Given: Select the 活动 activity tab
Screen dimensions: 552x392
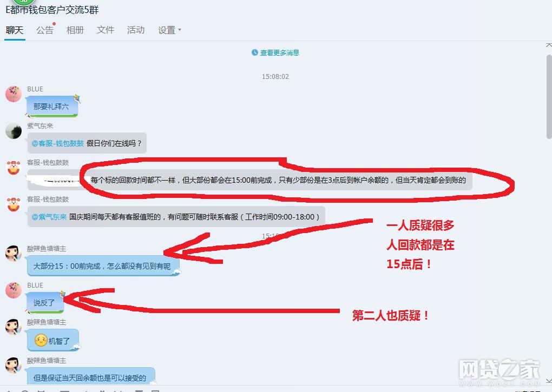Looking at the screenshot, I should click(135, 30).
